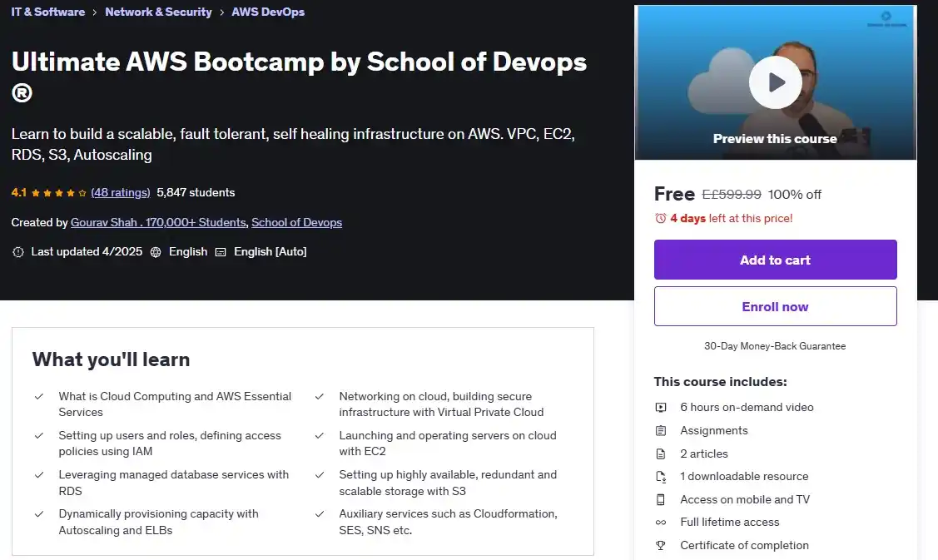Click the closed captions icon
The image size is (938, 560).
pyautogui.click(x=221, y=252)
